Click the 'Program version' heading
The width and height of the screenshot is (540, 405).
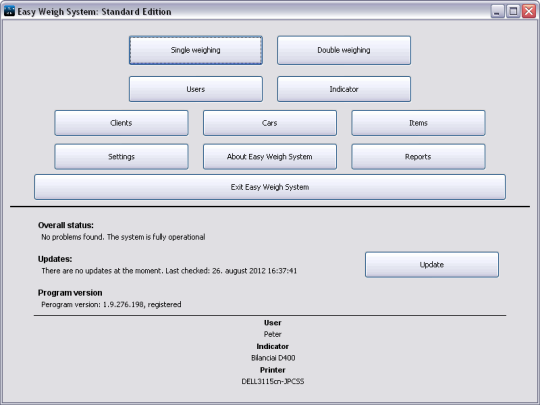(70, 293)
